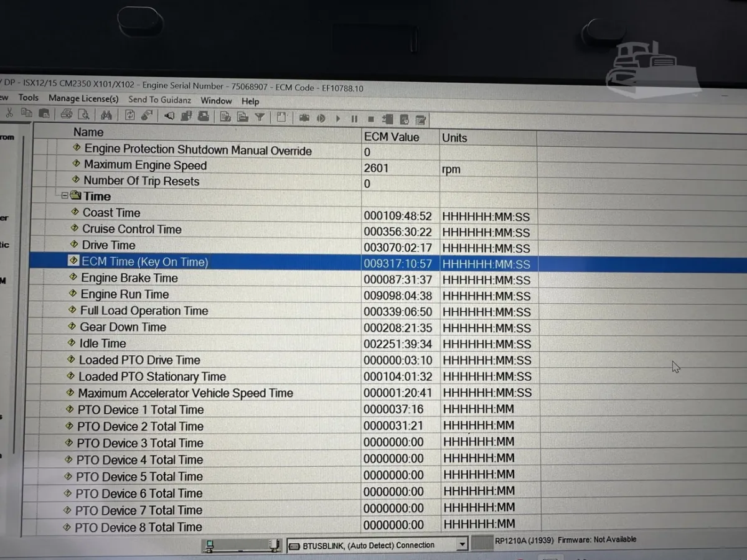Pause monitoring with the pause icon
The image size is (747, 560).
[354, 118]
